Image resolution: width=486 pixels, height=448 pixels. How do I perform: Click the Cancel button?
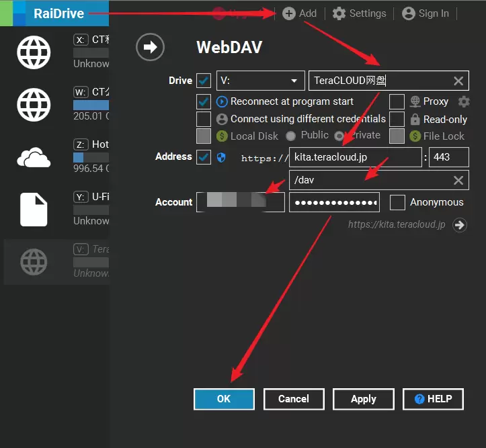pos(294,399)
